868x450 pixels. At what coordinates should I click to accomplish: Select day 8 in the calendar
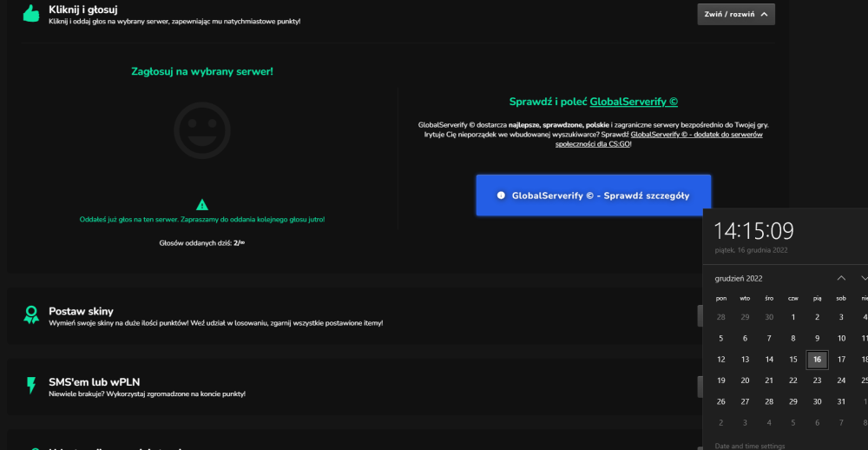(793, 338)
